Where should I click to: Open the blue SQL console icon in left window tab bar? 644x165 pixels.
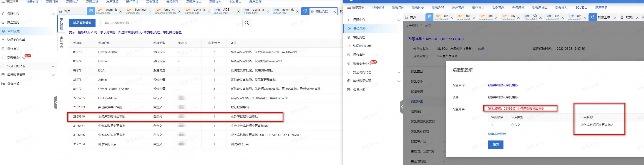pyautogui.click(x=91, y=11)
